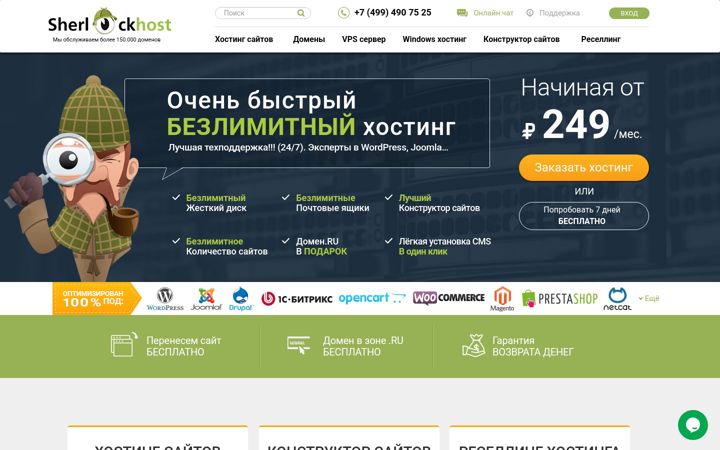Click 'Перенесем сайт БЕСПЛАТНО' text

pos(184,346)
